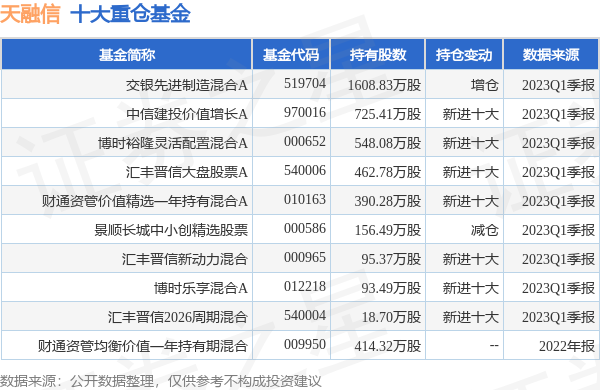
Task: Click fund code 012218
Action: click(305, 287)
